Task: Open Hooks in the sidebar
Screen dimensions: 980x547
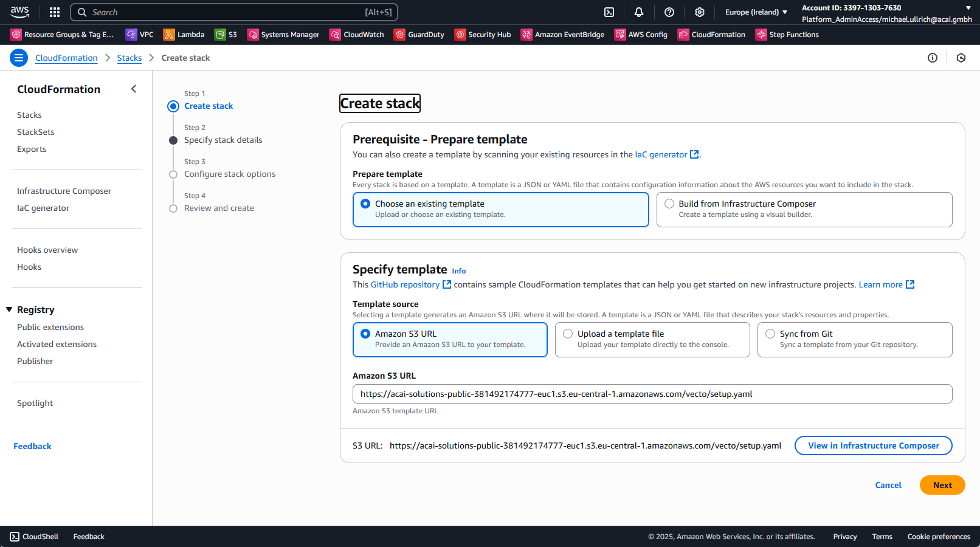Action: click(29, 267)
